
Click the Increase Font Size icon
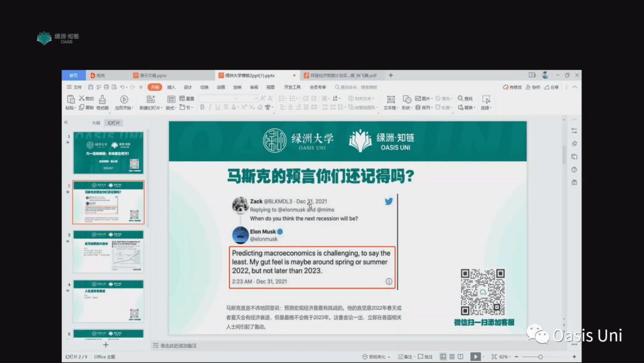point(263,99)
